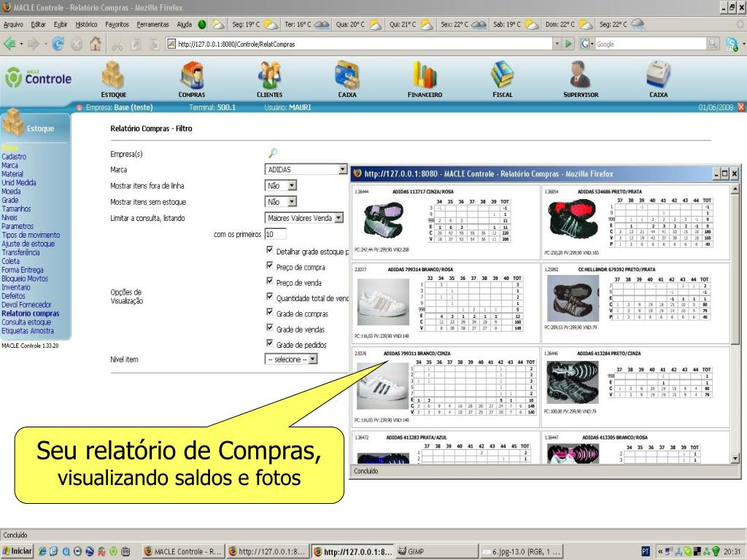This screenshot has height=560, width=747.
Task: Open the Clientes module icon
Action: [x=269, y=75]
